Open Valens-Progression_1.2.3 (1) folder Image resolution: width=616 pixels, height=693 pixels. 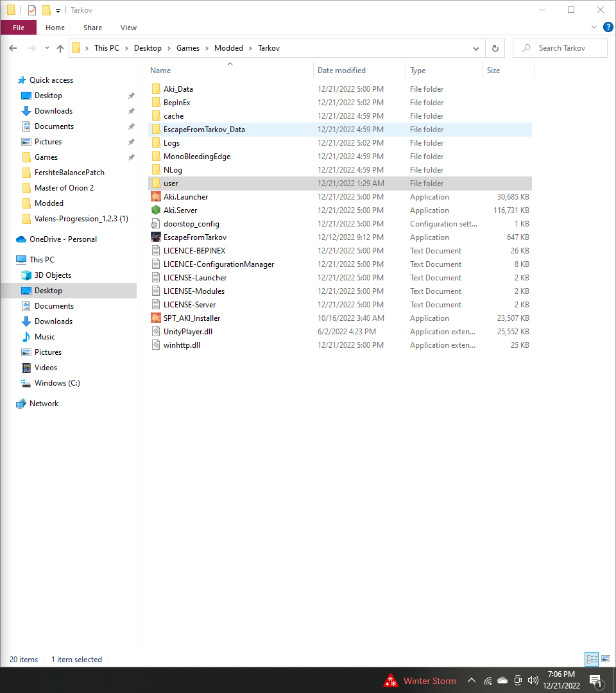[x=81, y=219]
